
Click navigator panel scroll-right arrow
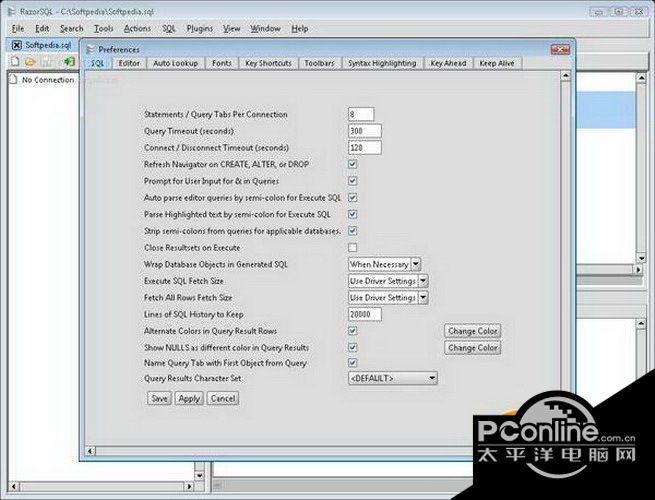point(189,487)
